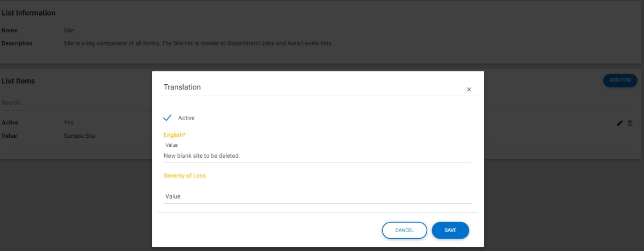This screenshot has height=251, width=644.
Task: Click the 'Yes' value in Active row
Action: click(69, 123)
